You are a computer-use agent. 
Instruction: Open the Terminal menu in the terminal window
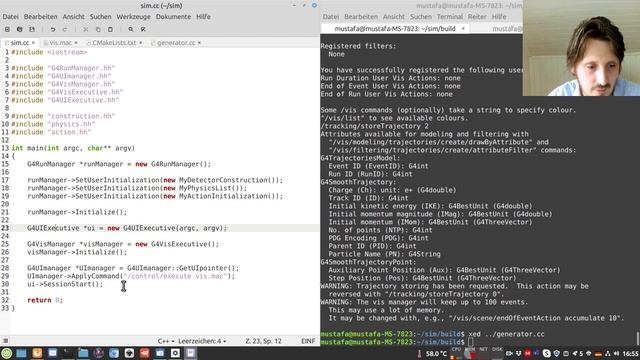coord(450,17)
